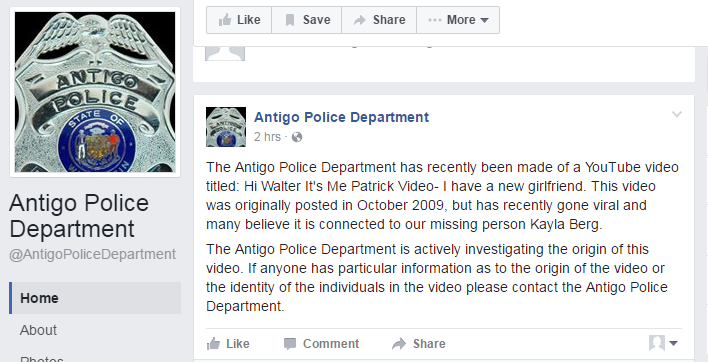Image resolution: width=708 pixels, height=362 pixels.
Task: Click the gray placeholder avatar above post
Action: coord(225,53)
